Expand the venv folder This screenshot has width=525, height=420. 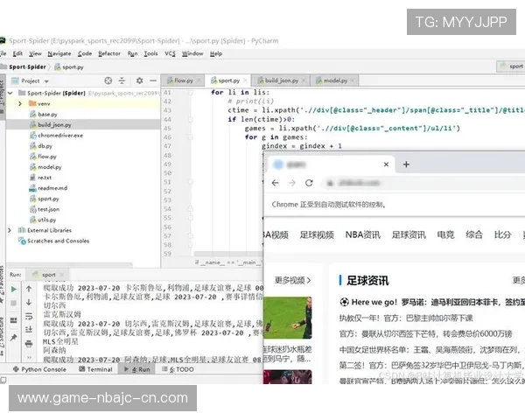coord(20,103)
